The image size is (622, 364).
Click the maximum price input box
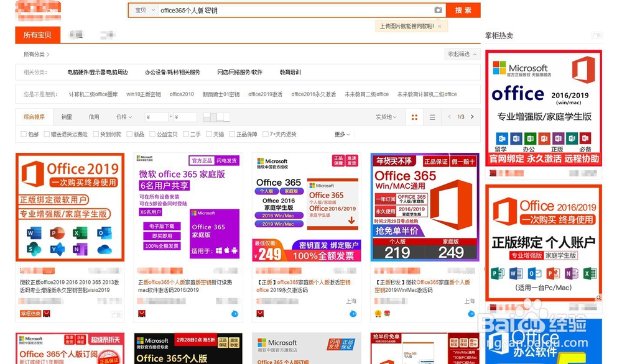point(185,117)
